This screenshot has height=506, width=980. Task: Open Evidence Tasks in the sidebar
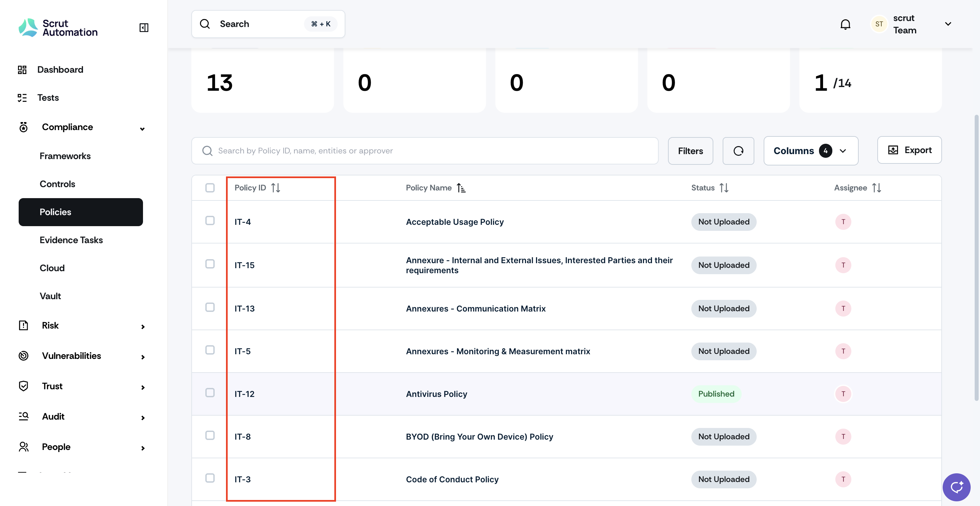pyautogui.click(x=71, y=240)
